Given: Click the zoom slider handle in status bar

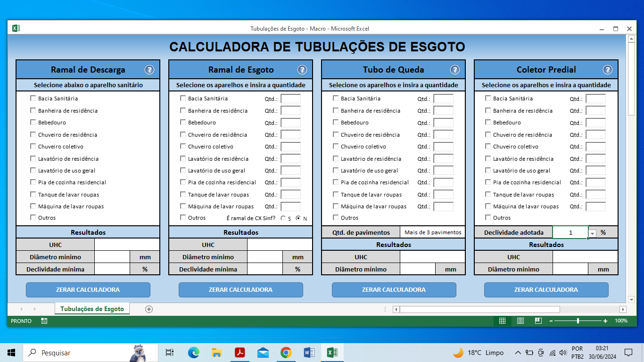Looking at the screenshot, I should tap(578, 321).
